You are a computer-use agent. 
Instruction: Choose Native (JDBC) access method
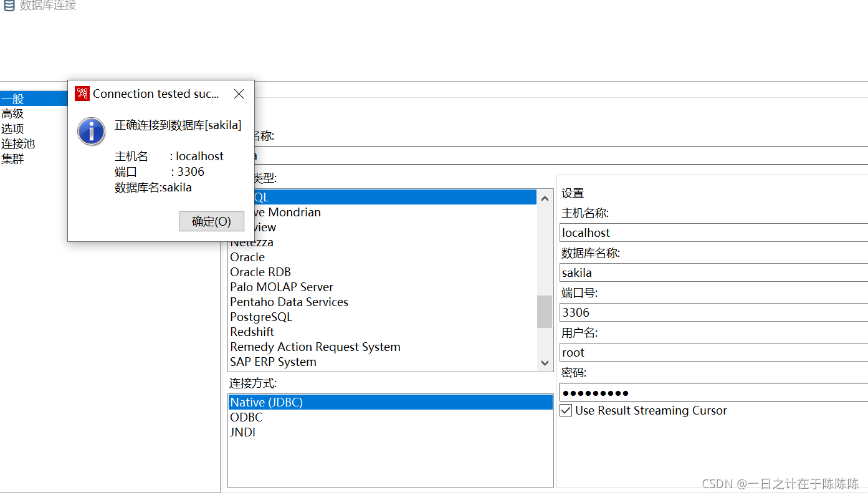[x=390, y=402]
